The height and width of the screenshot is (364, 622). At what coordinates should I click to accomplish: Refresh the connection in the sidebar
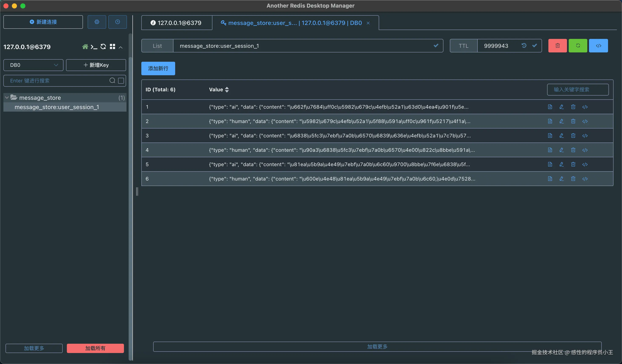click(x=103, y=47)
